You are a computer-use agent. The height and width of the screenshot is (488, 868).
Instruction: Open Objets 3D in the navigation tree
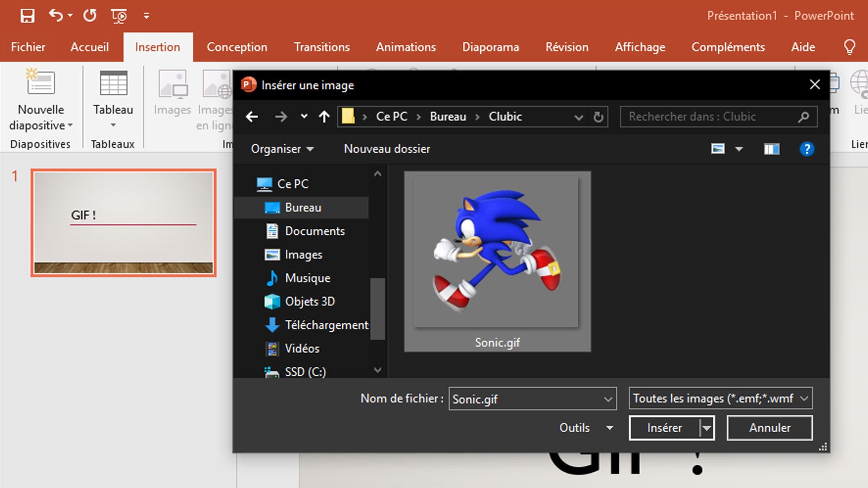[310, 301]
